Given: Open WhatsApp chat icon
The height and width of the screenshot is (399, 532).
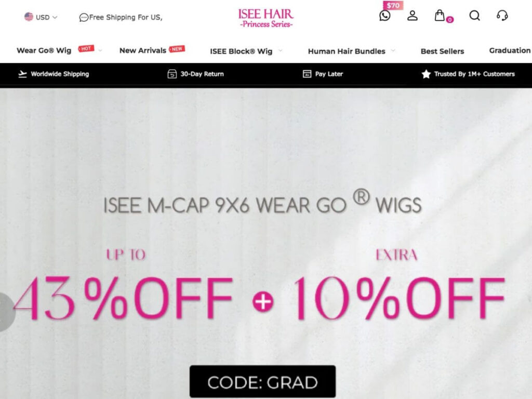Looking at the screenshot, I should pos(385,16).
